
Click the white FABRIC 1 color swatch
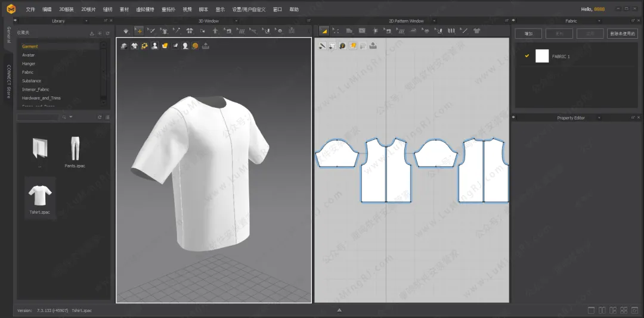542,56
